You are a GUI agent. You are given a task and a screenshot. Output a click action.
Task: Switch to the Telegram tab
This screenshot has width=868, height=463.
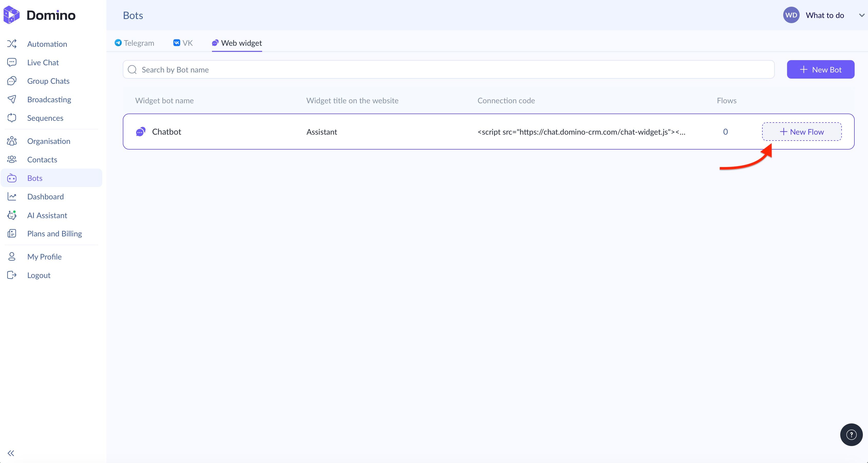pos(134,43)
